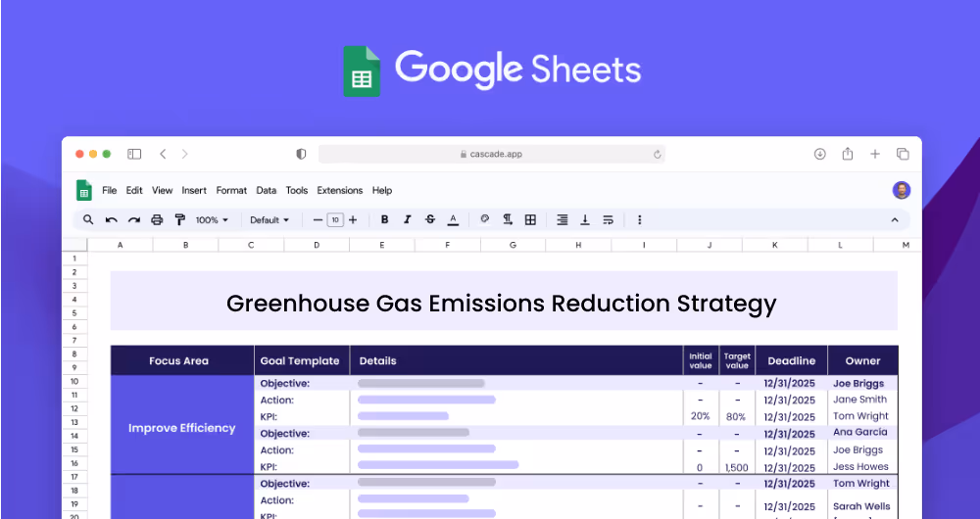Image resolution: width=980 pixels, height=519 pixels.
Task: Click the target value 1,500 cell
Action: pyautogui.click(x=736, y=467)
